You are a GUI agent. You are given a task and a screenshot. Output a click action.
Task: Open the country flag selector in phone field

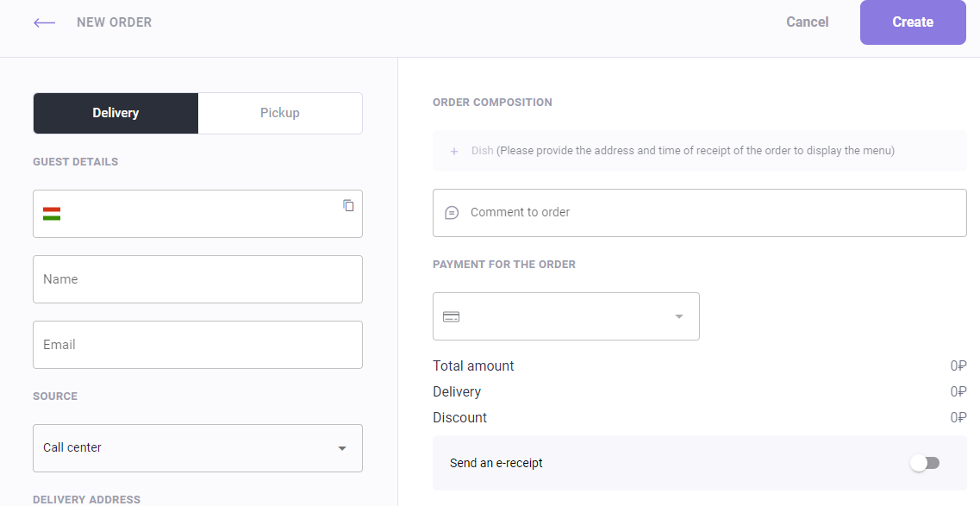[52, 214]
